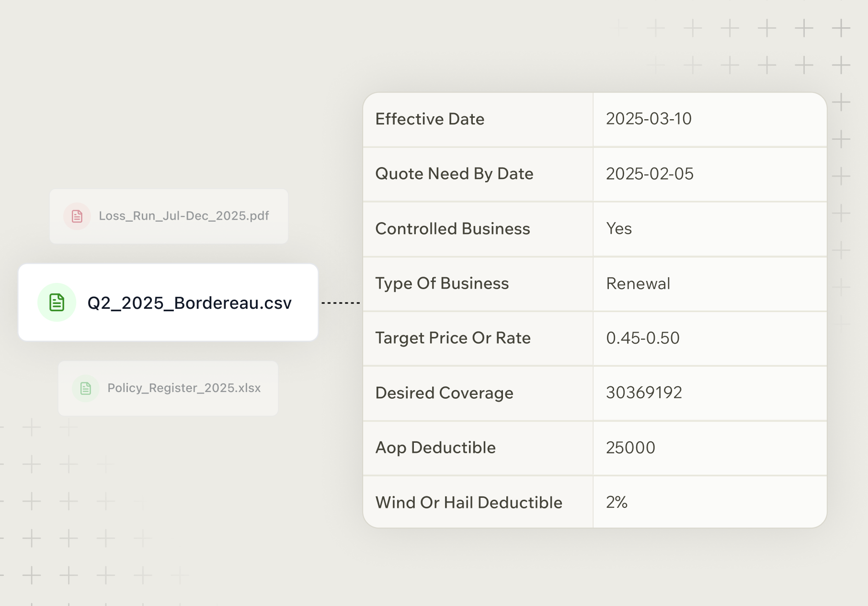This screenshot has width=868, height=606.
Task: Select the Desired Coverage field label
Action: pyautogui.click(x=444, y=393)
